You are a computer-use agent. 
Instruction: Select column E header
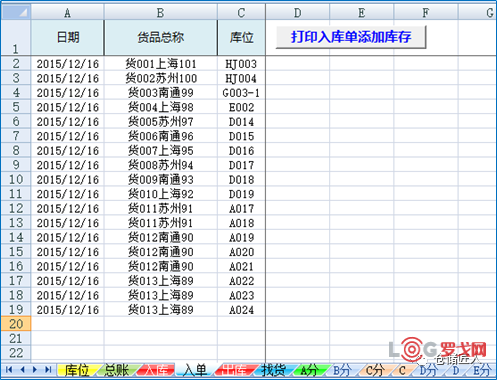[x=362, y=12]
